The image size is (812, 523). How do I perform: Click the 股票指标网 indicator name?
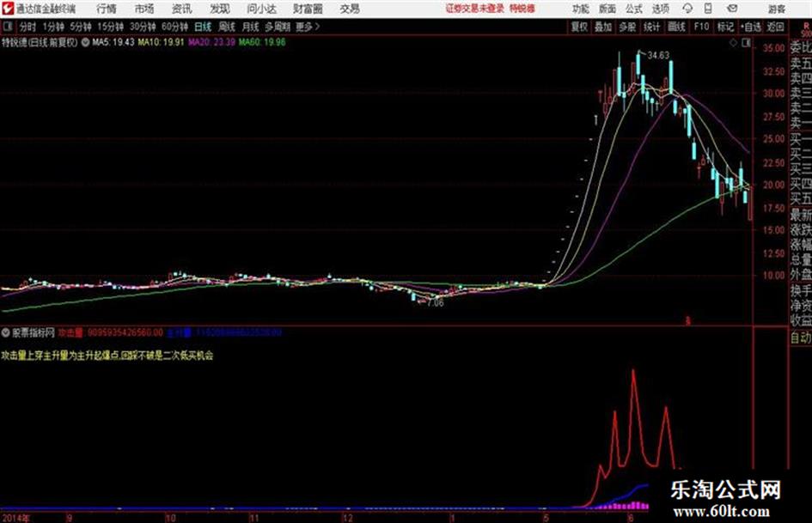34,332
